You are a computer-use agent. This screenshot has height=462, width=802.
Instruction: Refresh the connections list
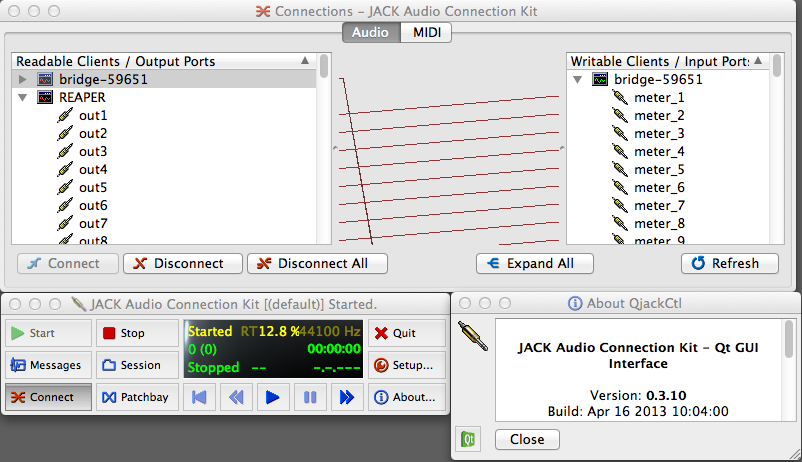click(730, 263)
